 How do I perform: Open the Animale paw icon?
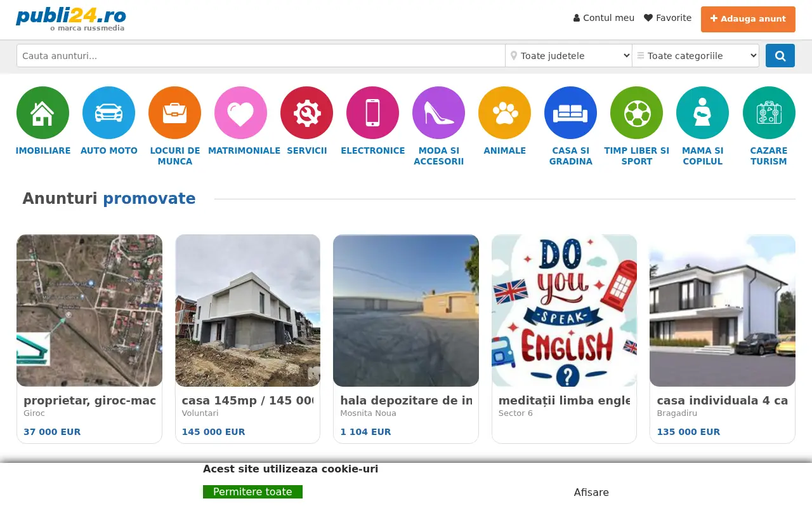pyautogui.click(x=504, y=113)
